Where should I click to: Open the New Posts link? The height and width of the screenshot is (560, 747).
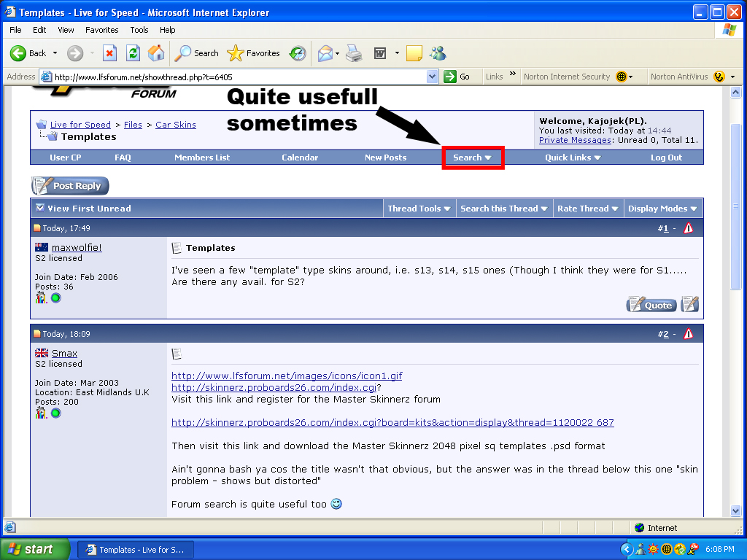[385, 157]
